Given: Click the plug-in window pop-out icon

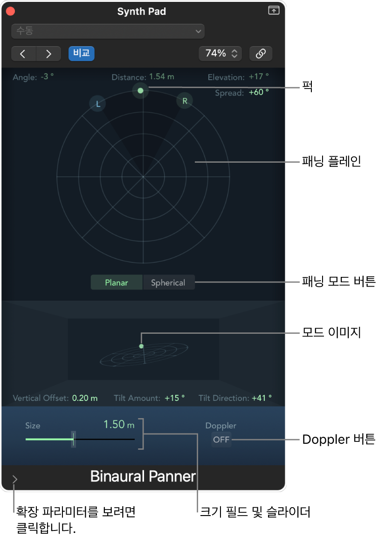Looking at the screenshot, I should [274, 11].
